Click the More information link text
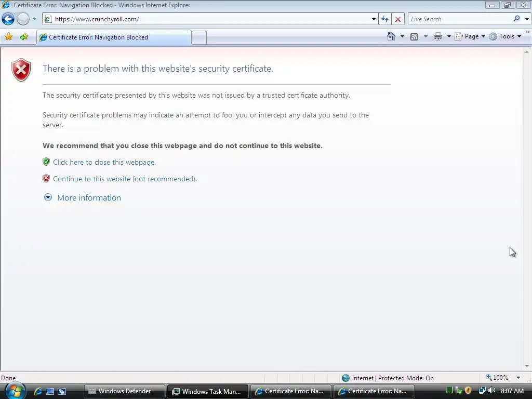The image size is (532, 399). (89, 198)
